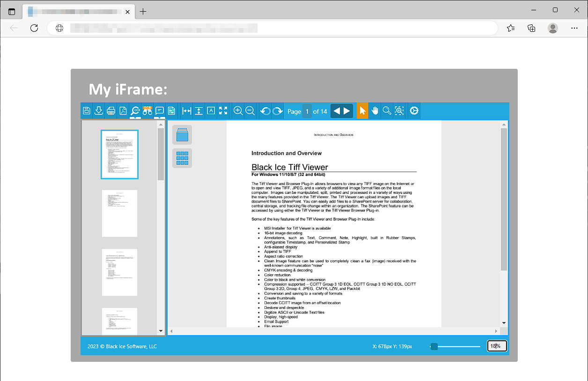Screen dimensions: 588x381
Task: Activate the pointer selection tool
Action: (x=362, y=111)
